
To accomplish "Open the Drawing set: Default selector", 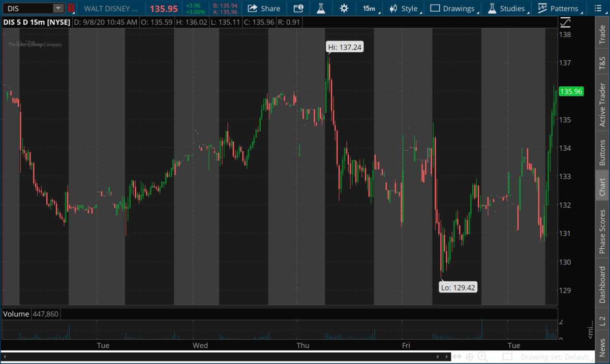I will click(554, 357).
